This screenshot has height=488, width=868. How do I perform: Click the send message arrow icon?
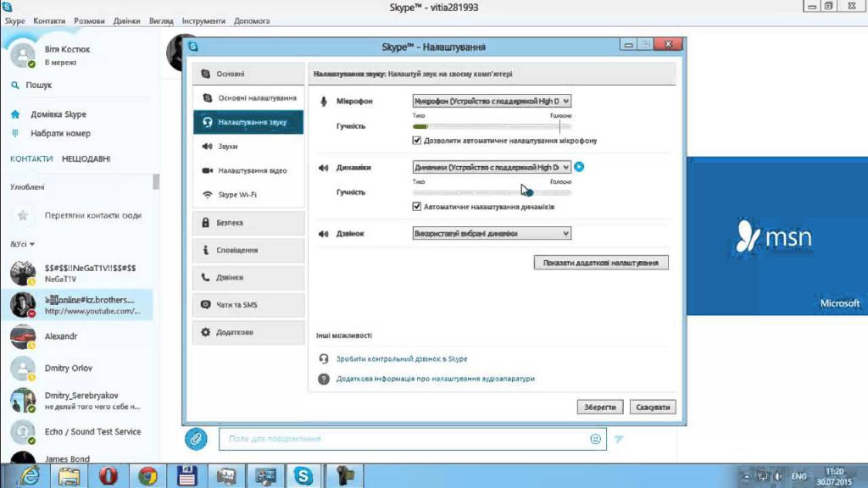click(619, 440)
